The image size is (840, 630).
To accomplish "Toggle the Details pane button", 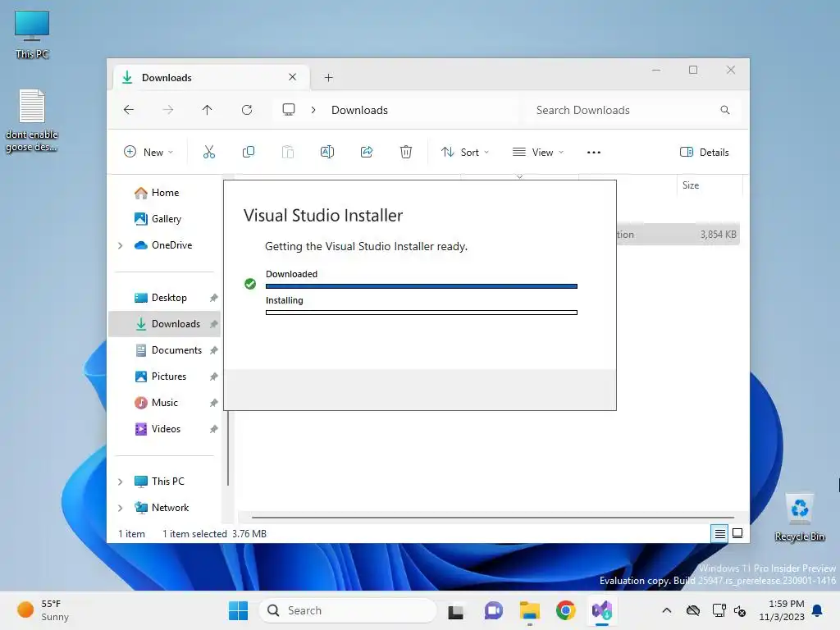I will (x=705, y=152).
